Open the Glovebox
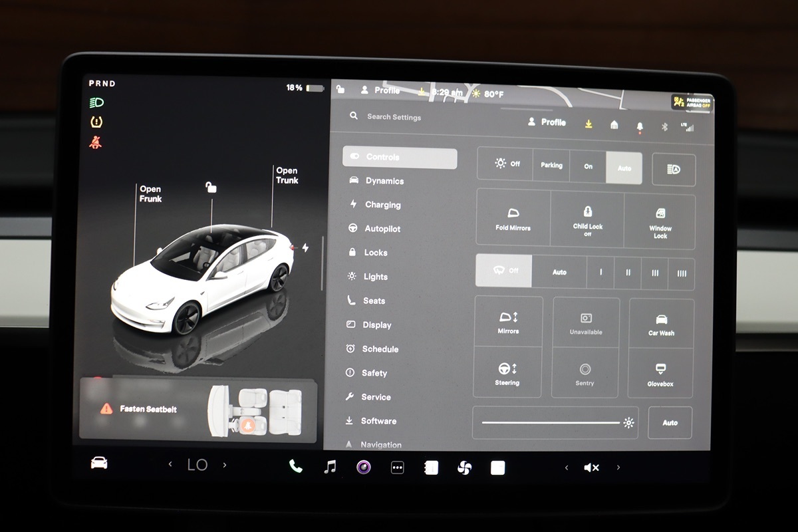Screen dimensions: 798x532 point(660,374)
